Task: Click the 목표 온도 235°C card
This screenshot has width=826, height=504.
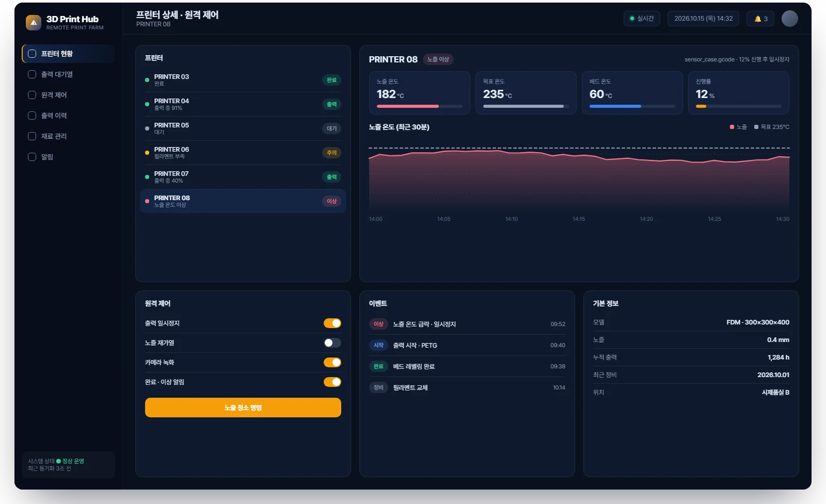Action: pyautogui.click(x=526, y=93)
